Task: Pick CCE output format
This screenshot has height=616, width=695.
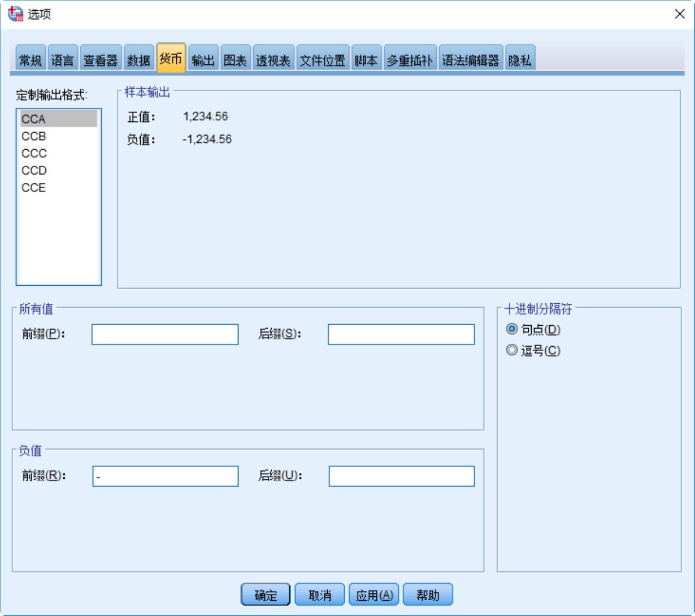Action: [x=59, y=187]
